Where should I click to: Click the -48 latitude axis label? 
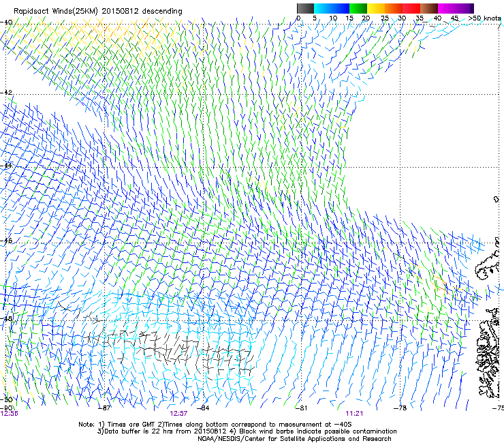[x=6, y=318]
